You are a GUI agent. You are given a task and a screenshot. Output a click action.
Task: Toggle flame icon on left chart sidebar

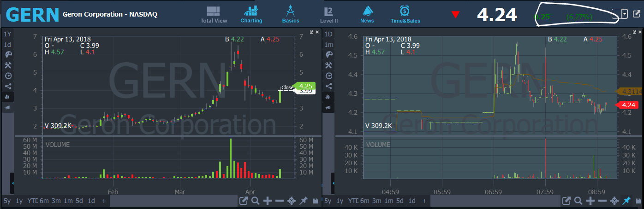point(8,97)
